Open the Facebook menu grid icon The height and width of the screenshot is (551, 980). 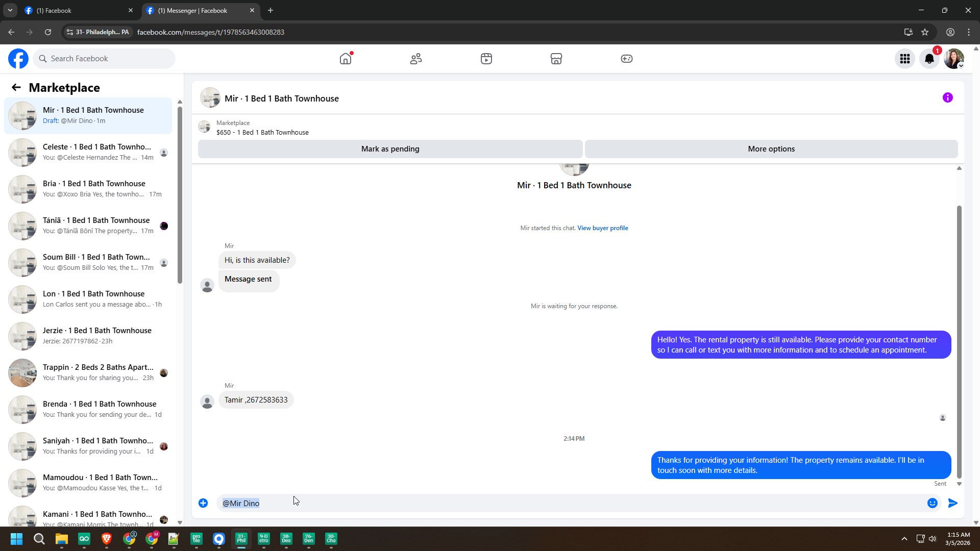[905, 59]
